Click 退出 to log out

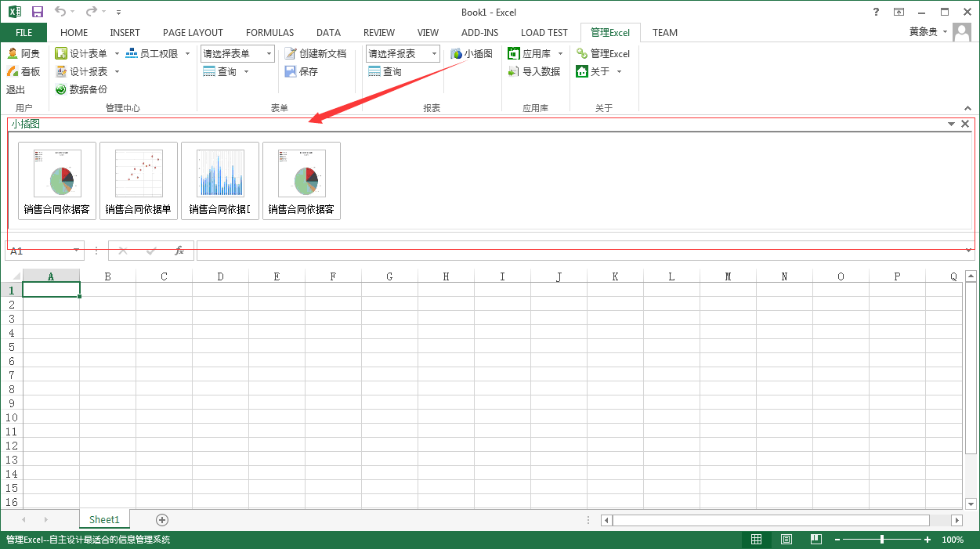tap(16, 90)
